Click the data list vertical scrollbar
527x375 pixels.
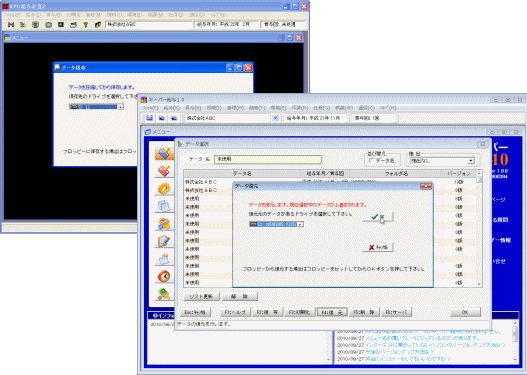(x=479, y=228)
